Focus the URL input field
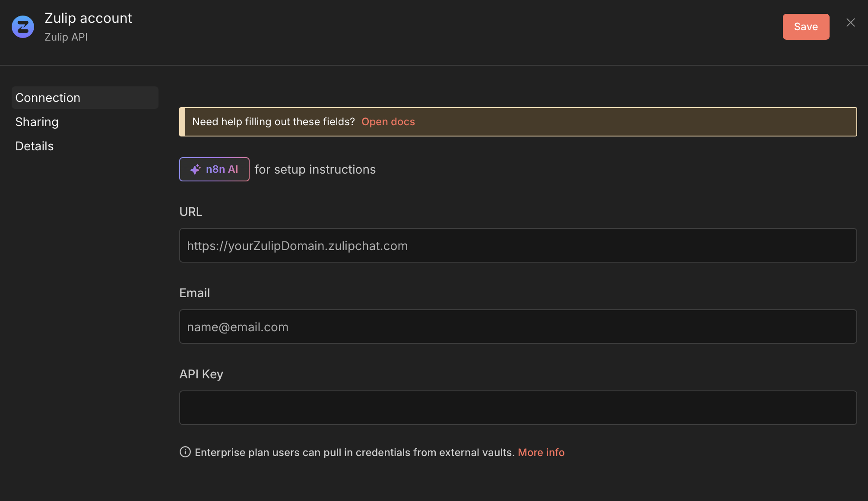 (518, 245)
